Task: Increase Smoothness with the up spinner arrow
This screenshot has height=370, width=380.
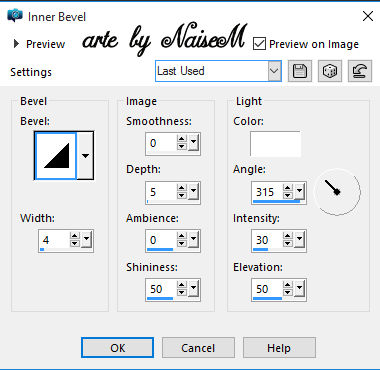Action: [x=182, y=139]
